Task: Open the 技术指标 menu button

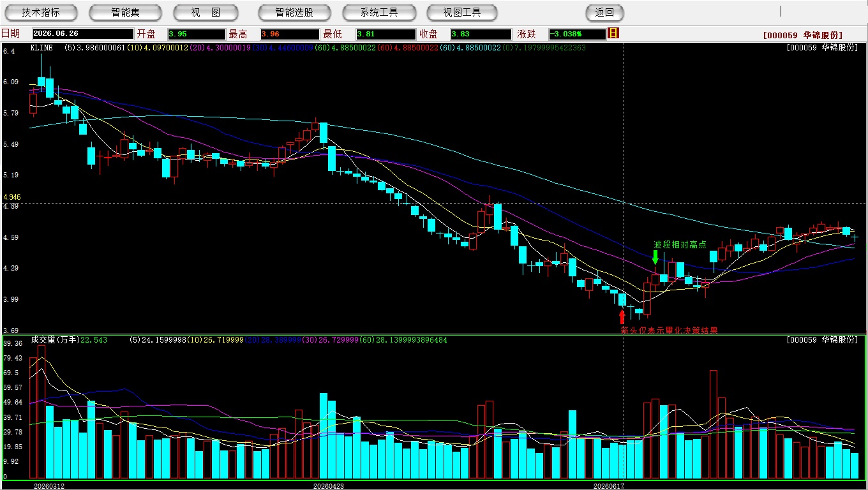Action: pos(41,12)
